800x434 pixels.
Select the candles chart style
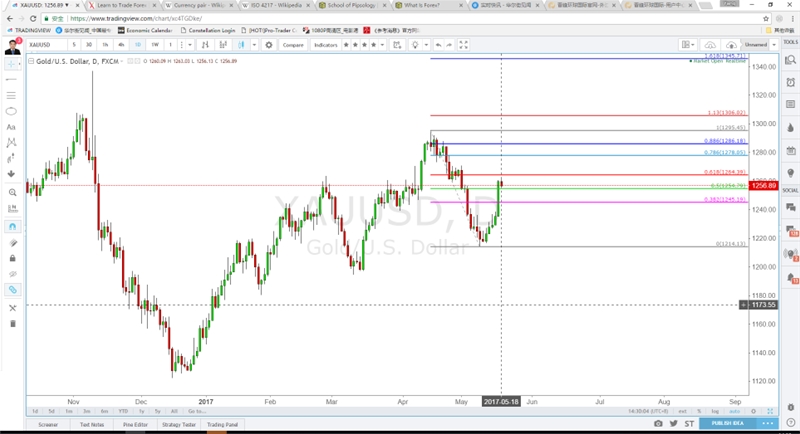[241, 45]
